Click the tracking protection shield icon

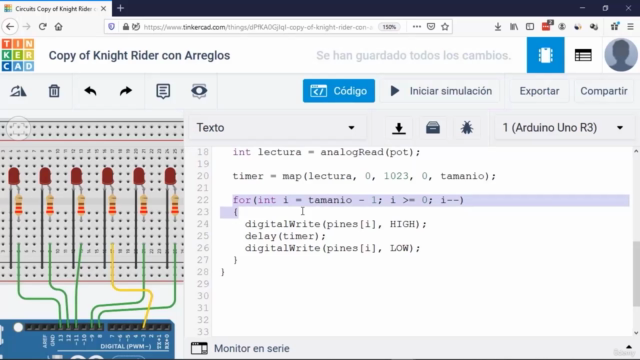coord(111,27)
